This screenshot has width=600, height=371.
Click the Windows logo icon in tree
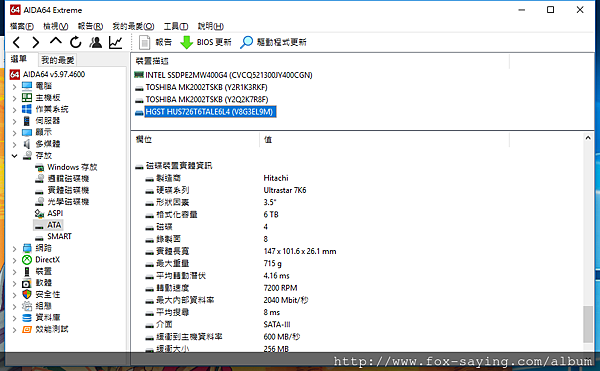click(27, 109)
